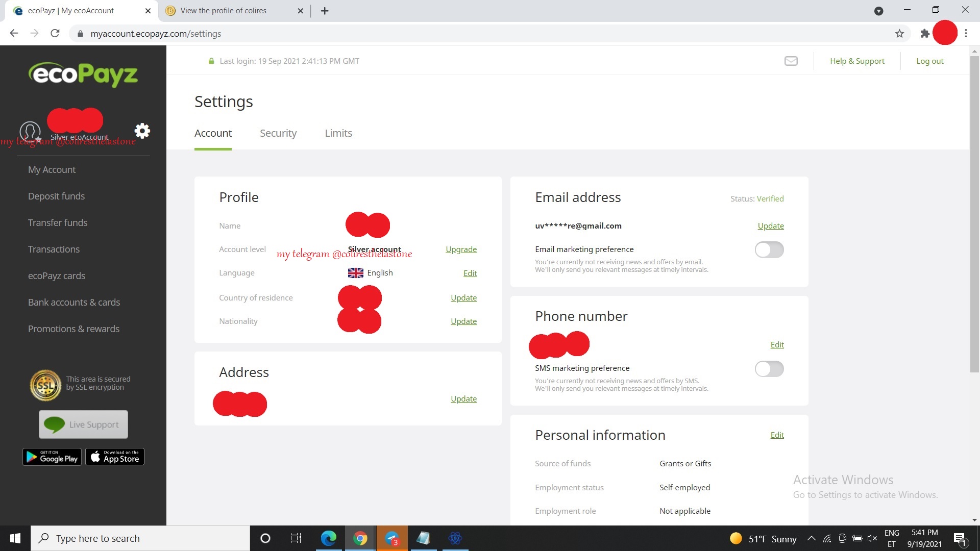
Task: Open Live Support chat button
Action: pyautogui.click(x=84, y=424)
